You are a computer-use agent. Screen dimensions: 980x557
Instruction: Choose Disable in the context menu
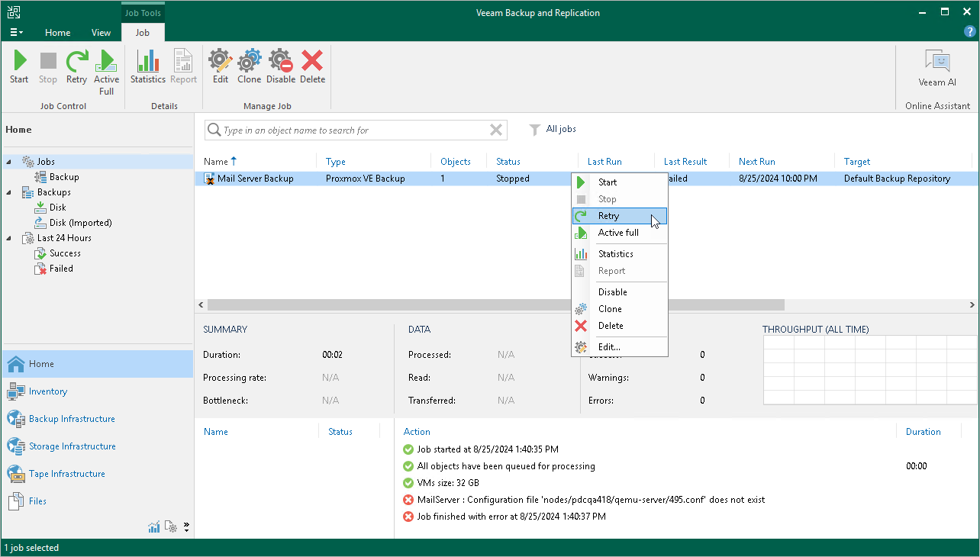click(x=620, y=292)
